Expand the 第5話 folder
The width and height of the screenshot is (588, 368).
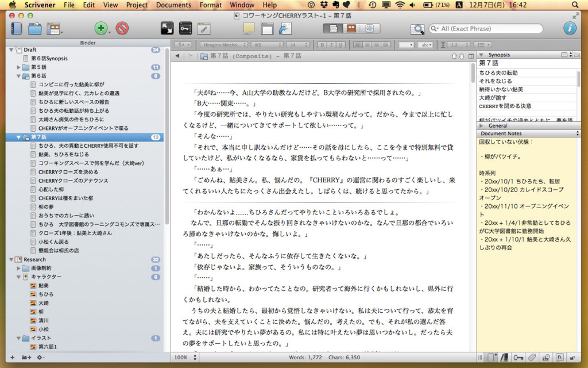coord(18,67)
